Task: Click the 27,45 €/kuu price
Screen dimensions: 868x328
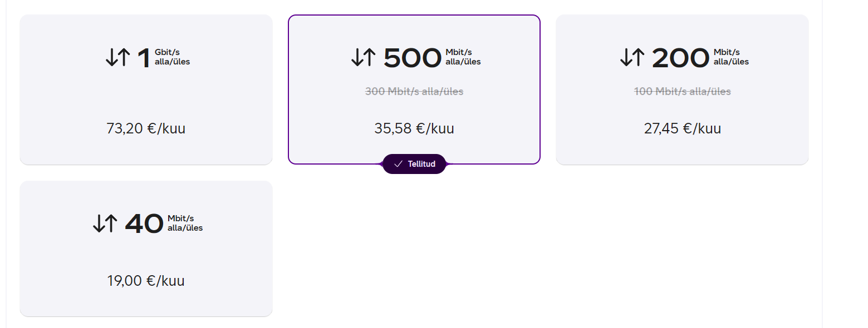Action: click(x=683, y=129)
